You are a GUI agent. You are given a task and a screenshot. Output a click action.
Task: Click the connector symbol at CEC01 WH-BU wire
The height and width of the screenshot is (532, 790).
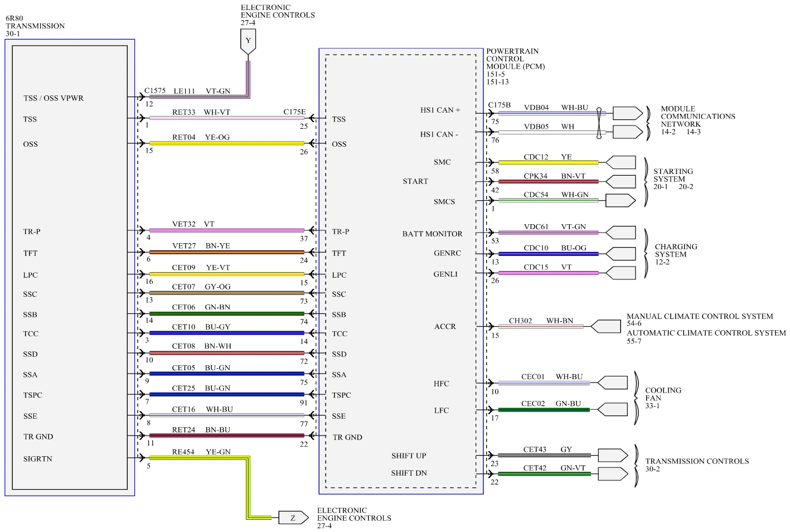(x=613, y=383)
